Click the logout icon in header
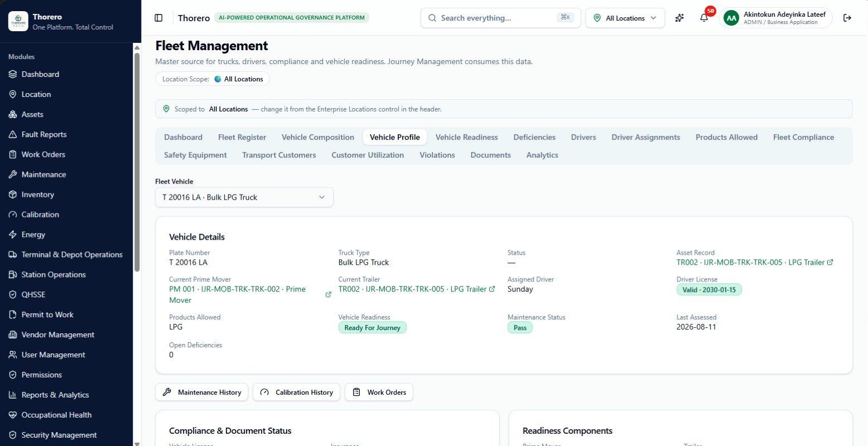This screenshot has width=868, height=446. point(847,18)
